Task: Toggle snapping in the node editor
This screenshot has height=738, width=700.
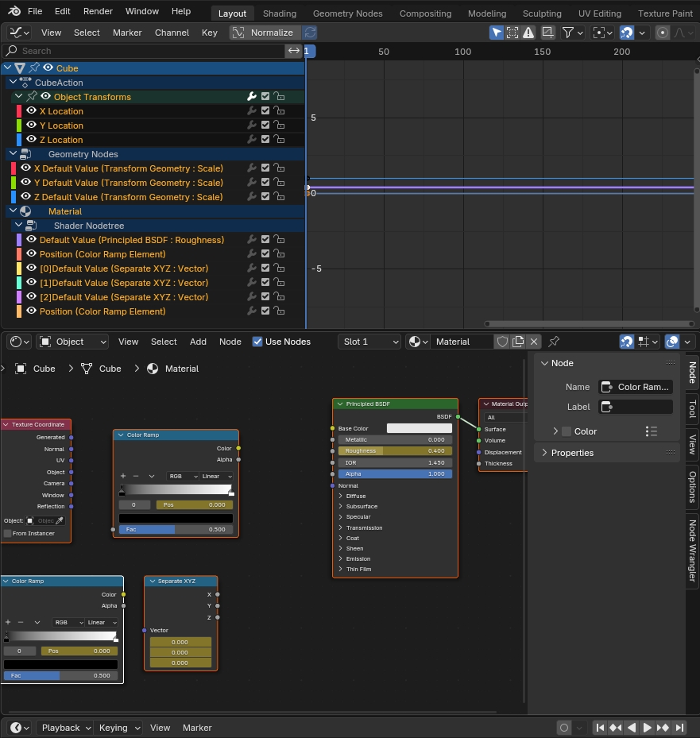Action: (627, 342)
